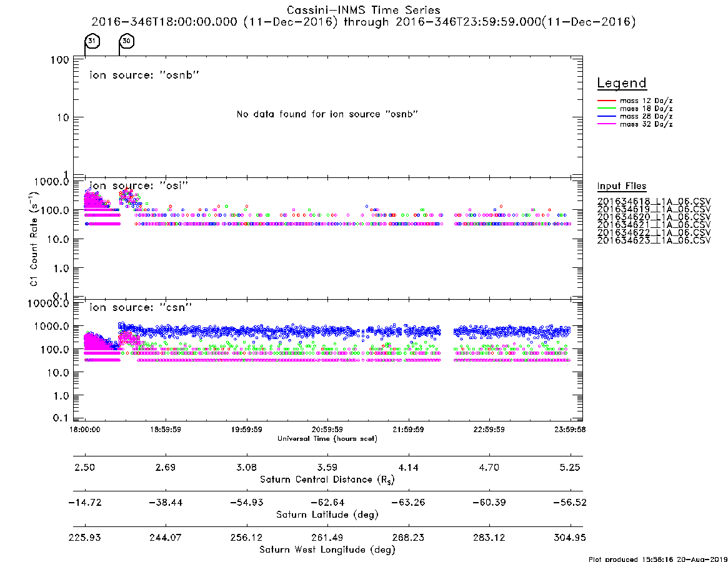Screen dimensions: 728x562
Task: Click the magenta mass 32 Da/z legend line
Action: pyautogui.click(x=606, y=124)
